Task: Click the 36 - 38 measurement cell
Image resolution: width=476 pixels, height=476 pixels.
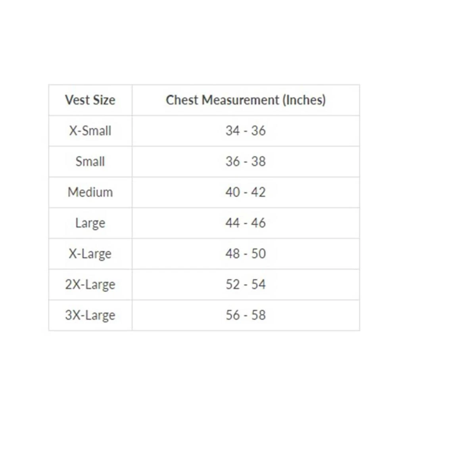Action: click(246, 161)
